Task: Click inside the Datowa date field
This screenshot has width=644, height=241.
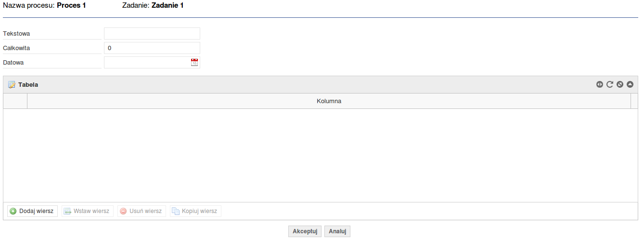Action: [x=147, y=62]
